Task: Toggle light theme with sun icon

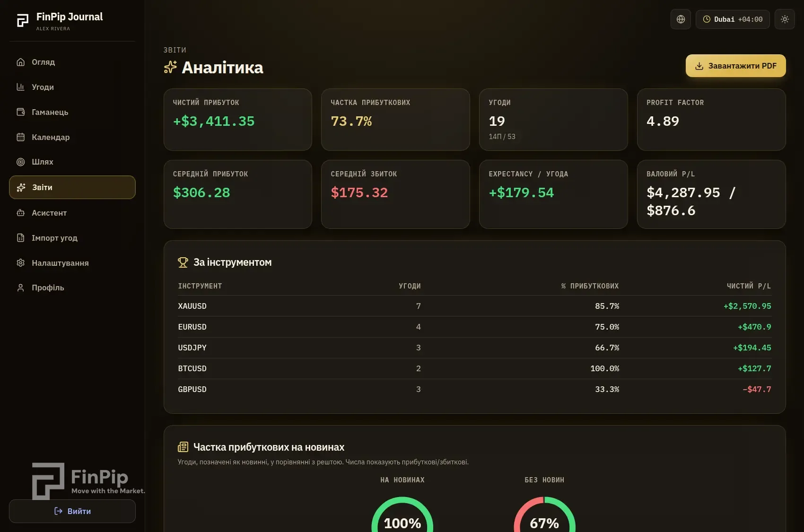Action: (785, 19)
